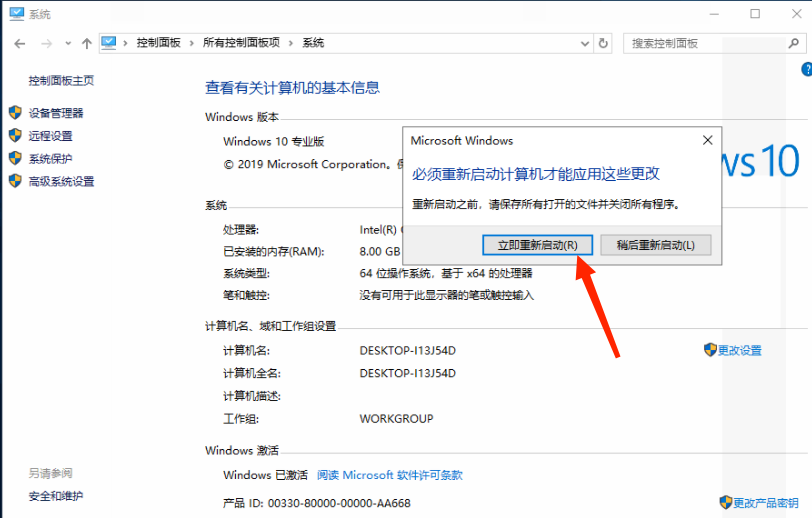Click shield icon beside 更改设置
Viewport: 812px width, 518px height.
click(x=710, y=350)
